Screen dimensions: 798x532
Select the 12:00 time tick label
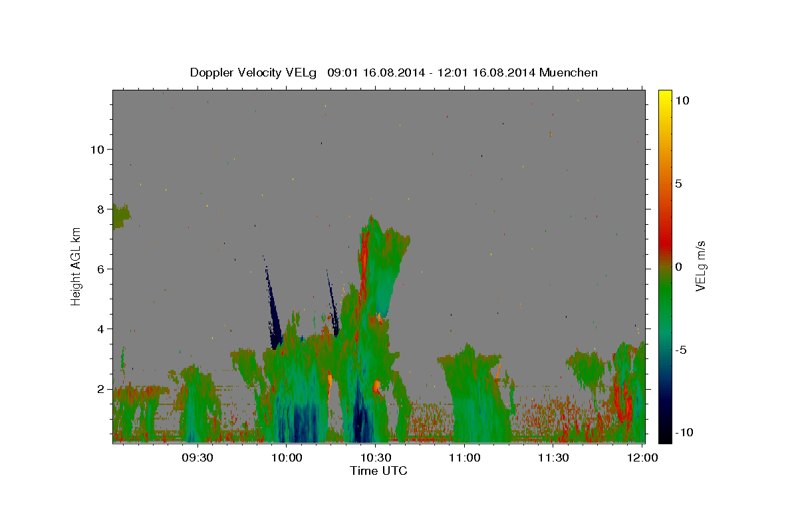[642, 458]
